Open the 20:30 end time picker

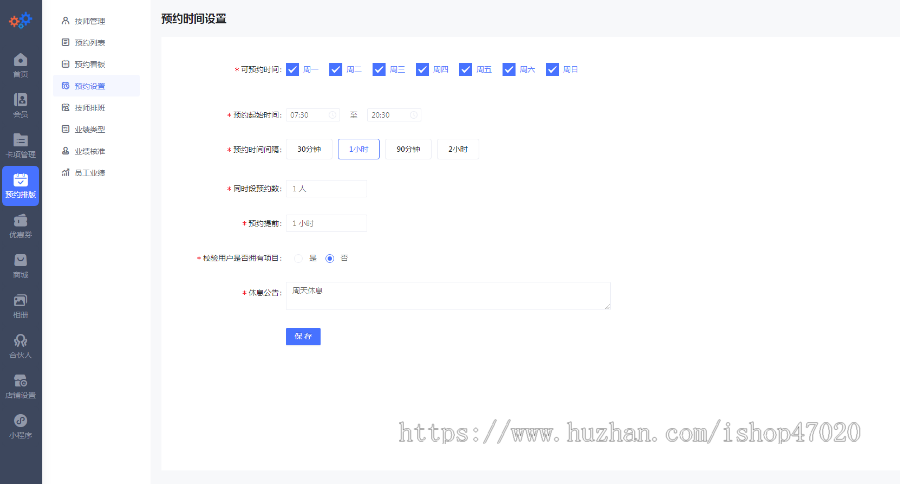(394, 115)
